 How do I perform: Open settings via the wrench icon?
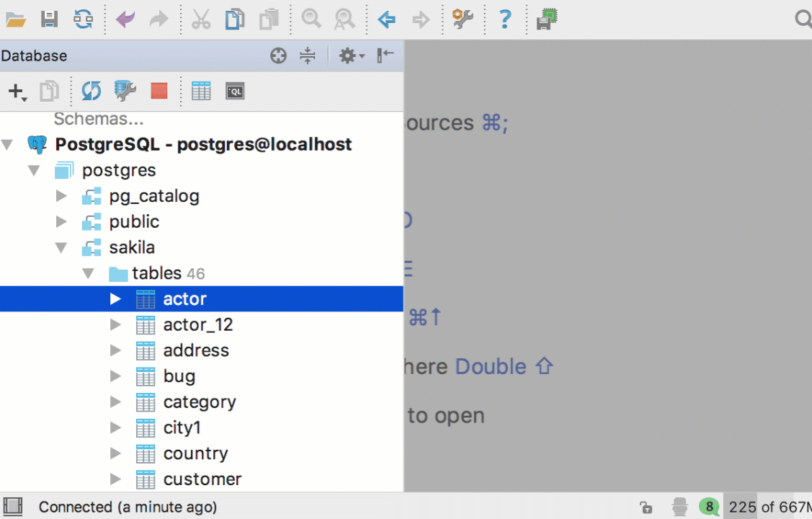coord(463,19)
